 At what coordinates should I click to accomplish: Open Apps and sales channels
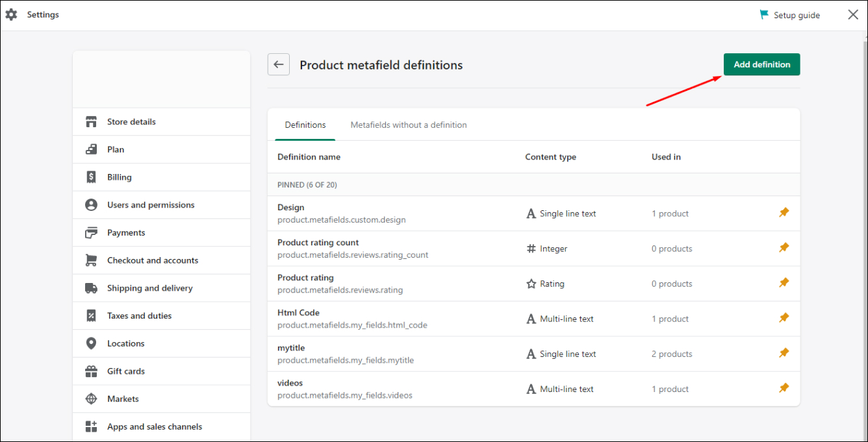pos(161,426)
